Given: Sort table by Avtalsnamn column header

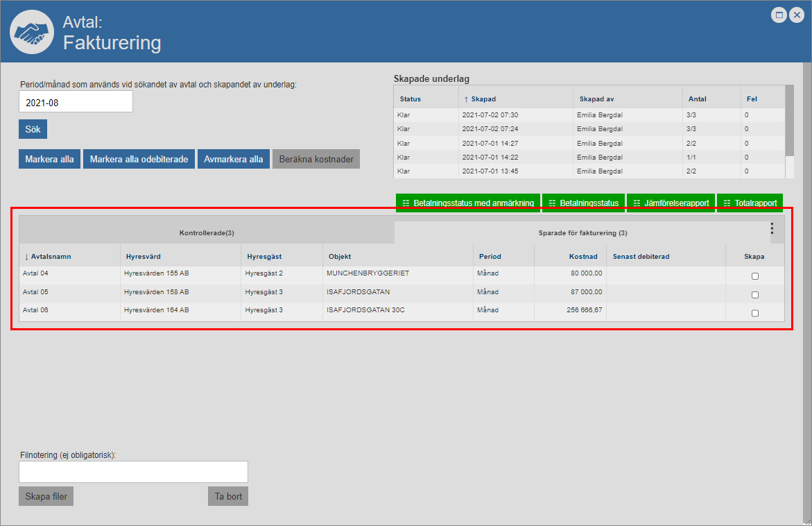Looking at the screenshot, I should [x=51, y=257].
